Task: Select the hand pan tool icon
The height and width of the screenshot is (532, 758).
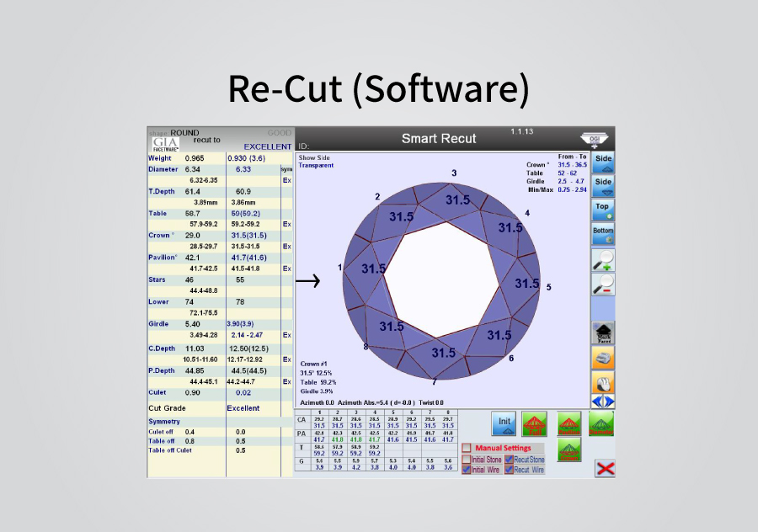Action: [603, 381]
